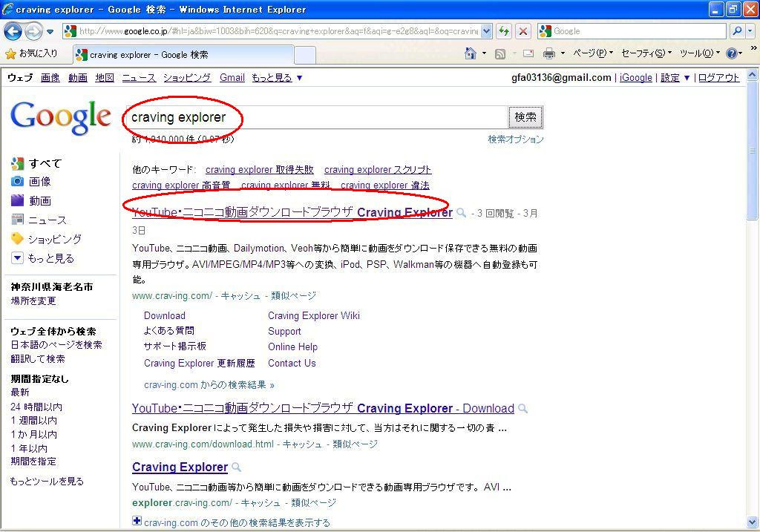The image size is (760, 532).
Task: Select the ニュース newspaper icon in sidebar
Action: (x=18, y=220)
